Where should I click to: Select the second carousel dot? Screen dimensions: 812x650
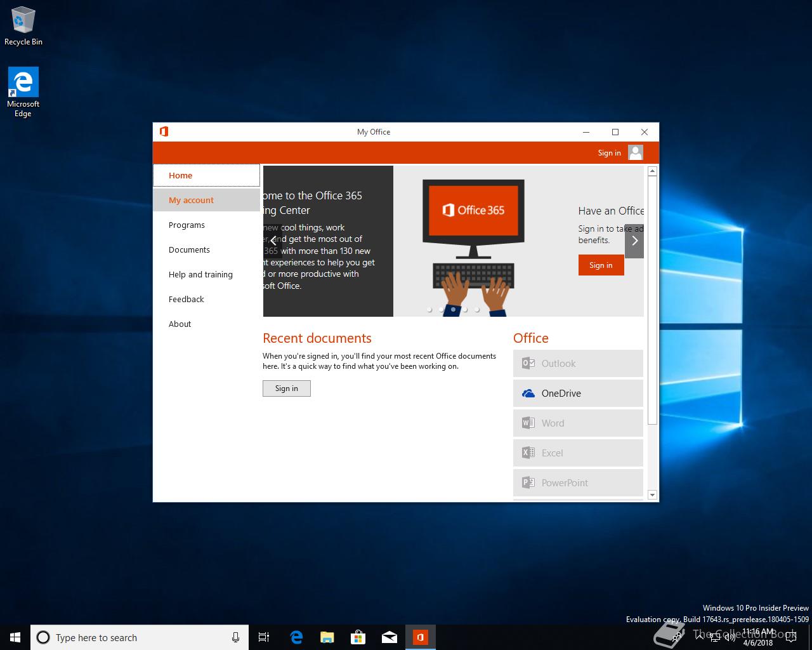click(x=441, y=310)
